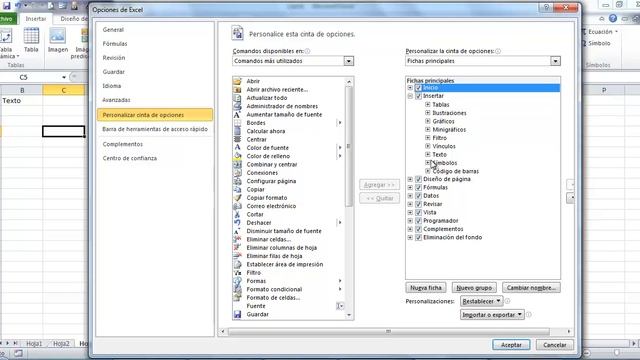Select the Abrir archivo reciente command icon
Image resolution: width=640 pixels, height=360 pixels.
pyautogui.click(x=237, y=89)
